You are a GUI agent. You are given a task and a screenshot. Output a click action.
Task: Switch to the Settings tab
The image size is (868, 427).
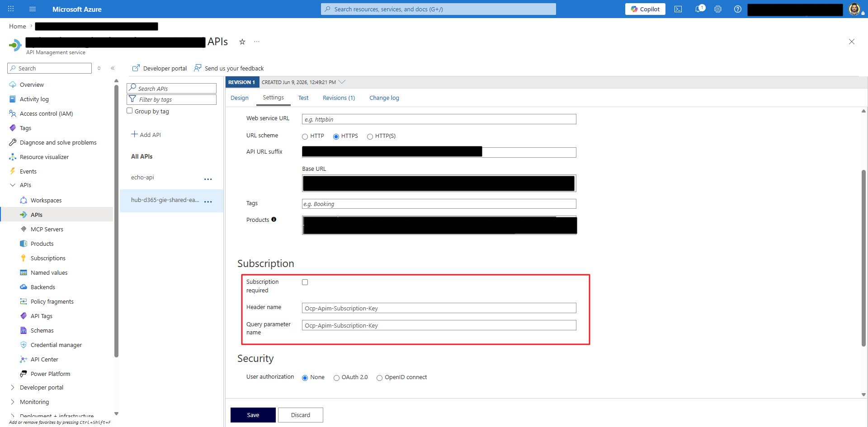point(274,98)
